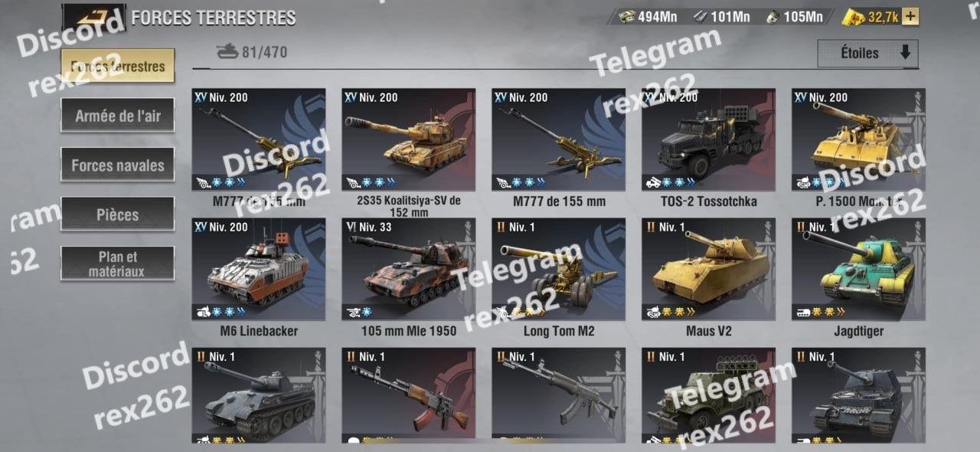Viewport: 980px width, 452px height.
Task: Click the tank count icon beside 81/470
Action: [227, 52]
